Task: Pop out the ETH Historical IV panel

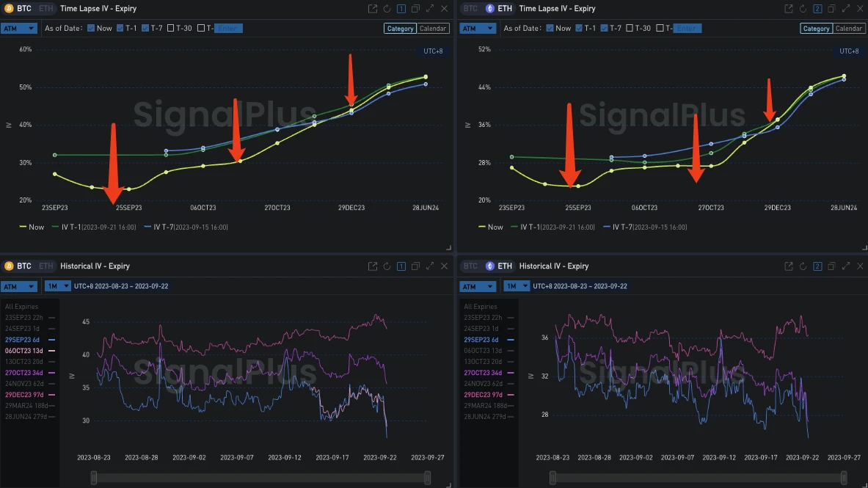Action: pos(789,266)
